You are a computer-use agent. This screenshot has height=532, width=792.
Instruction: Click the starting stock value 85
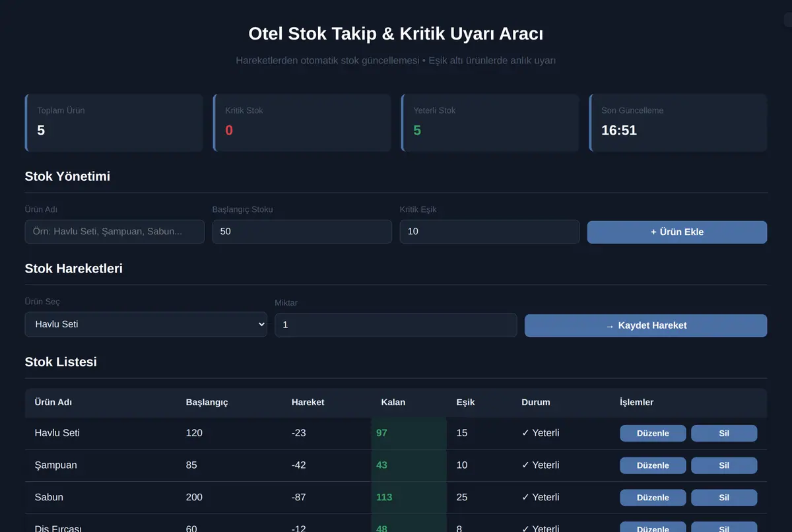[191, 465]
